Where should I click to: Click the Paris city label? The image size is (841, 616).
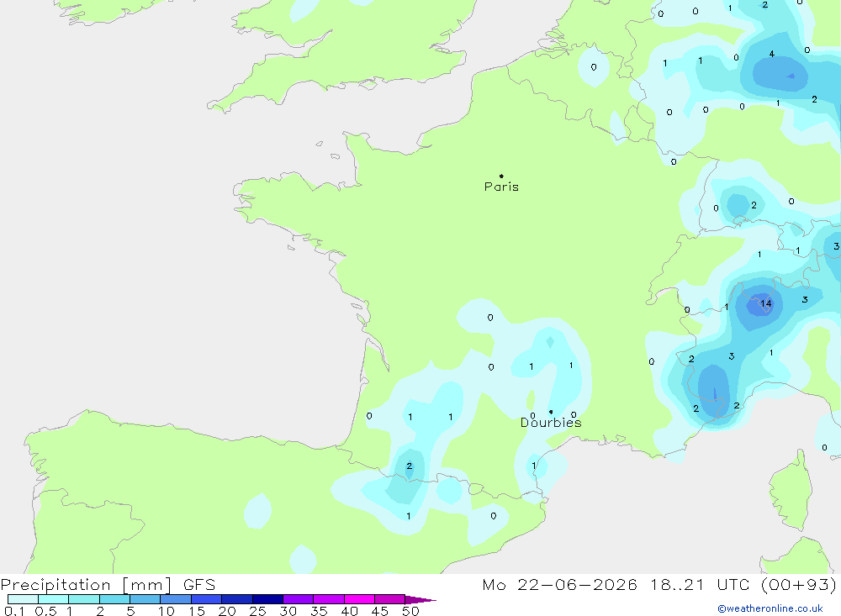[501, 187]
